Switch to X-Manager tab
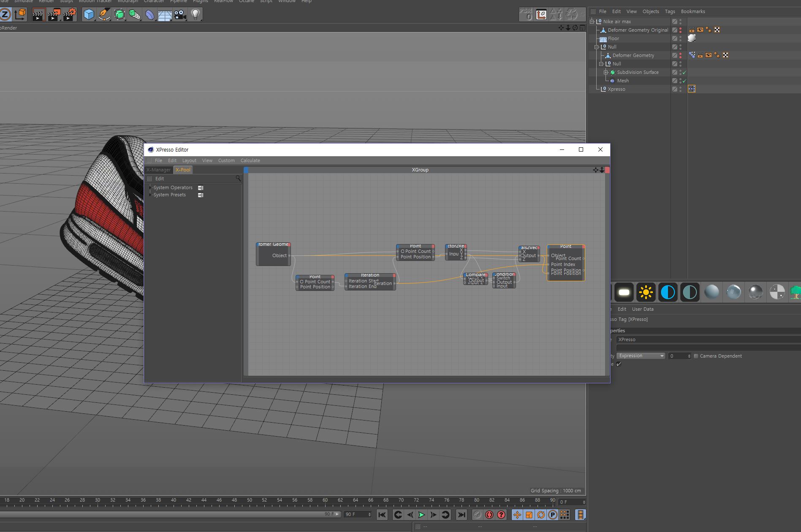This screenshot has height=532, width=801. 158,170
